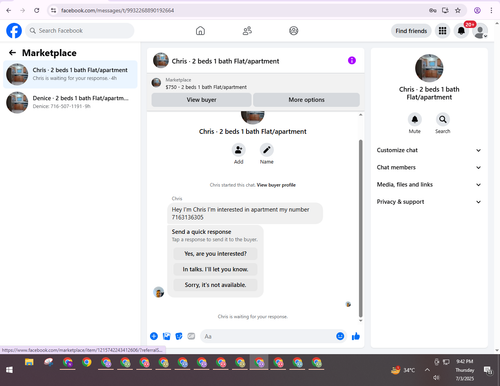The height and width of the screenshot is (386, 500).
Task: Choose a GIF from the composer
Action: pyautogui.click(x=191, y=336)
